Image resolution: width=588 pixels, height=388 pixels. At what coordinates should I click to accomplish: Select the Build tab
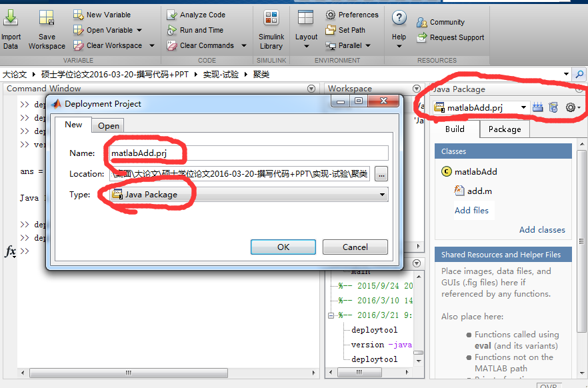tap(455, 129)
